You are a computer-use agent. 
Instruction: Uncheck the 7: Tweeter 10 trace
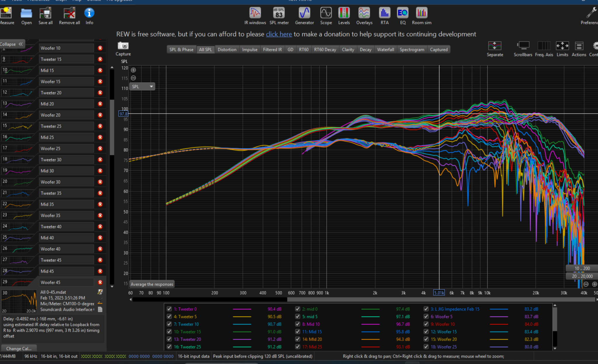pyautogui.click(x=169, y=324)
